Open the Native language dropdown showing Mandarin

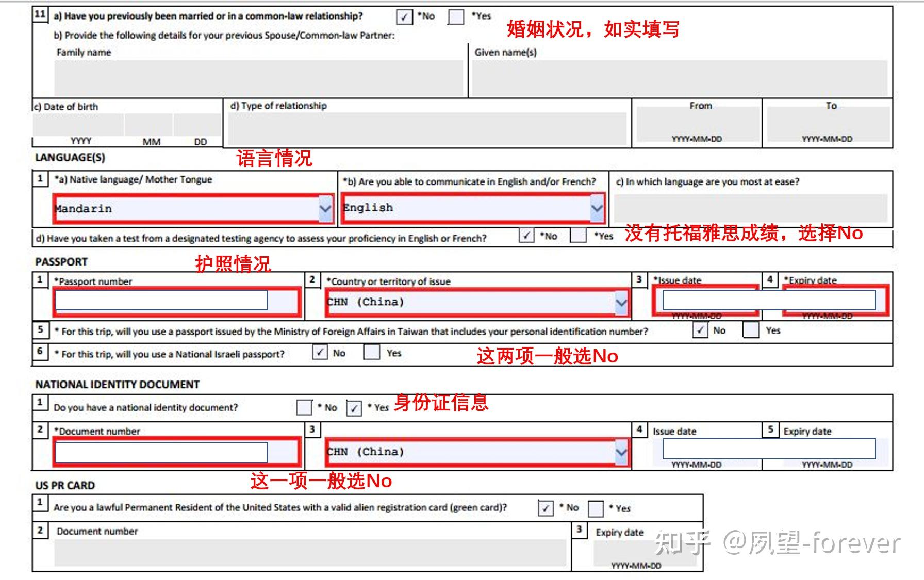point(326,208)
